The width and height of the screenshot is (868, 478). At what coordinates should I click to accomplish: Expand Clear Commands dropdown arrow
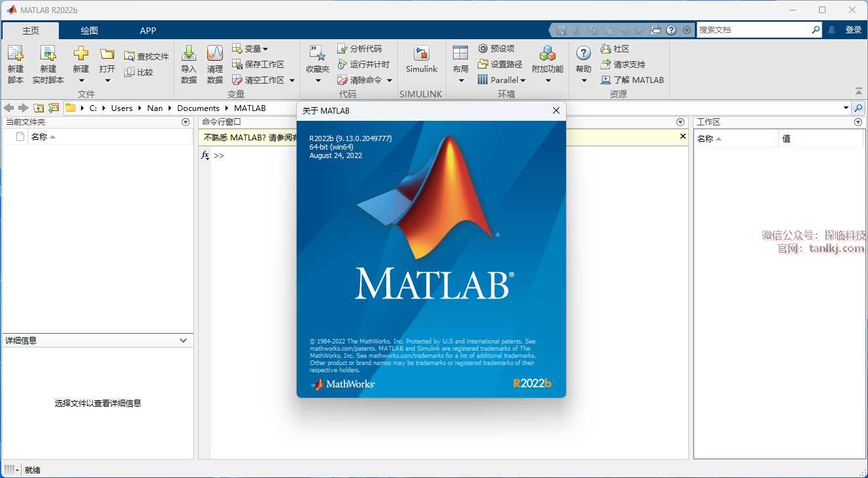[x=390, y=80]
